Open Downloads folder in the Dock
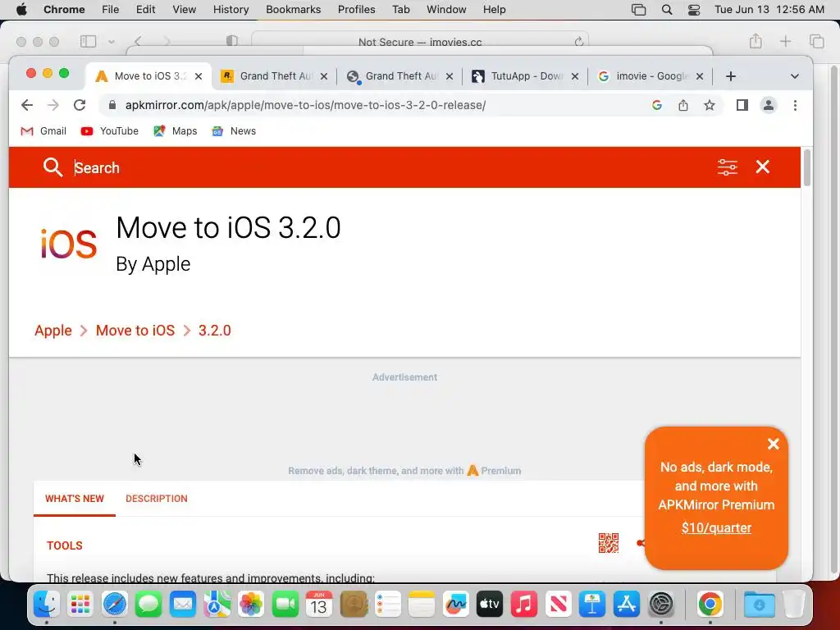The height and width of the screenshot is (630, 840). (x=759, y=605)
